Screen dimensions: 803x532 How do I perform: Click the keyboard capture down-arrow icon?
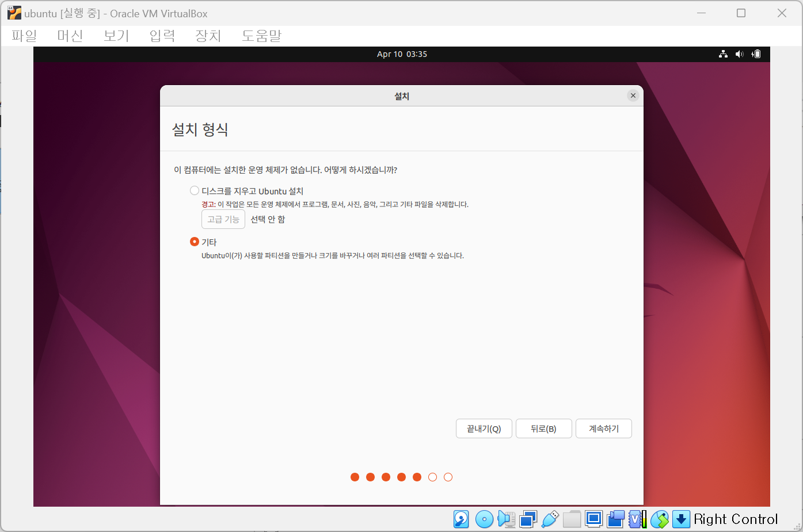pyautogui.click(x=681, y=519)
